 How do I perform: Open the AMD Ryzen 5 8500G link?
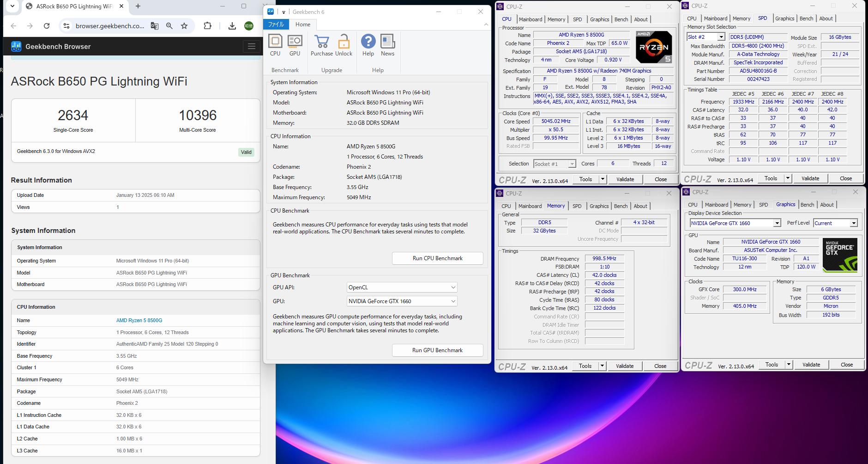coord(139,320)
